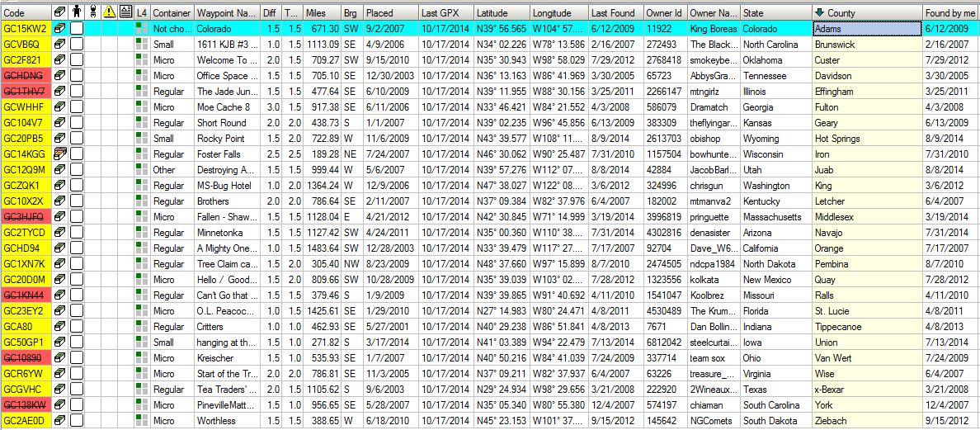Click the yellow warning triangle column header
The image size is (980, 430).
[x=109, y=13]
